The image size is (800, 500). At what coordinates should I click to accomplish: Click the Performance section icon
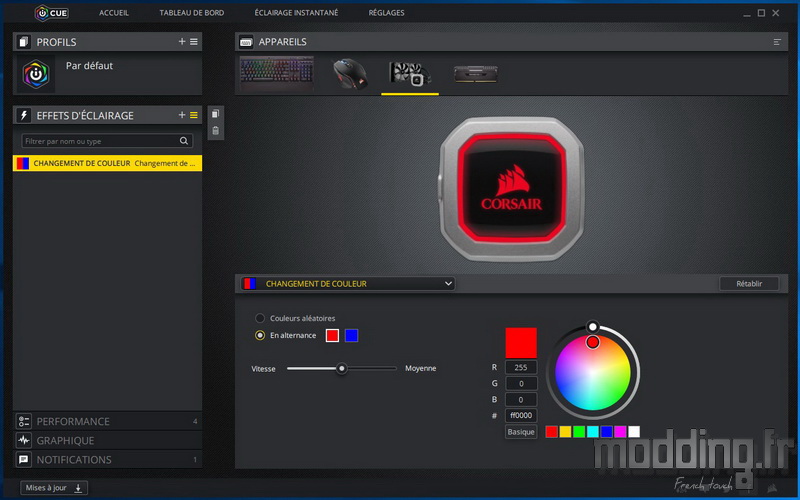pyautogui.click(x=23, y=421)
